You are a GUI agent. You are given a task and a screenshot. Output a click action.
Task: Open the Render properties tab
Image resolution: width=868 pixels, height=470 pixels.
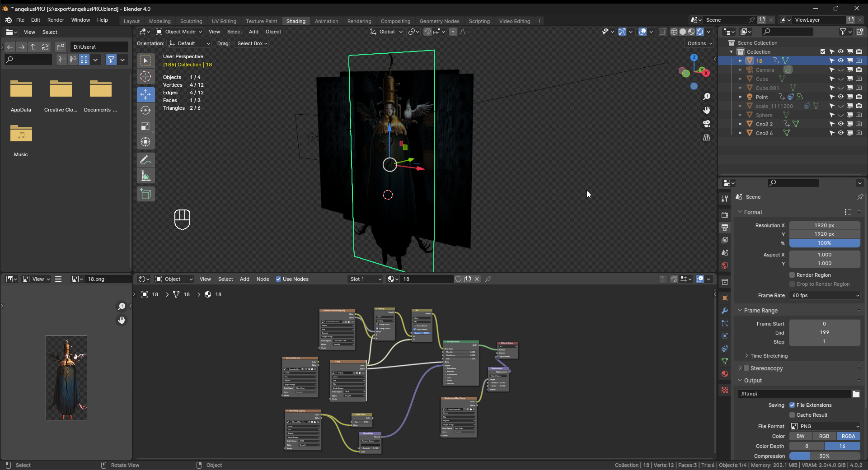pos(725,214)
